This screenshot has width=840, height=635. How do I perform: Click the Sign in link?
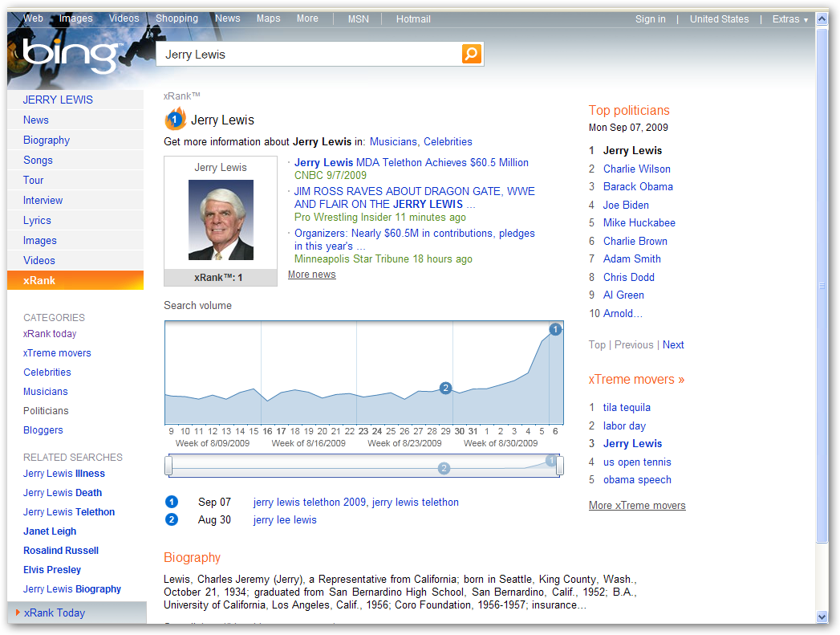(651, 18)
